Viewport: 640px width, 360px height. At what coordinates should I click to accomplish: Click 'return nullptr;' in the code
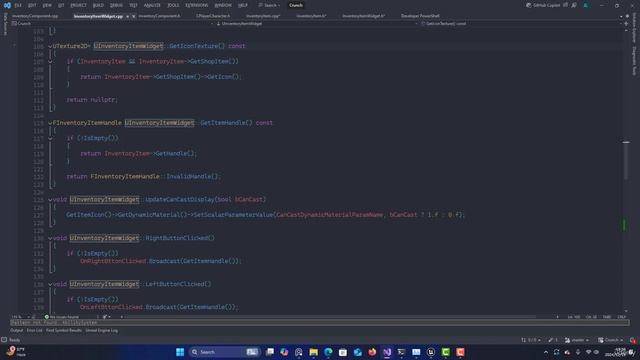click(x=92, y=100)
